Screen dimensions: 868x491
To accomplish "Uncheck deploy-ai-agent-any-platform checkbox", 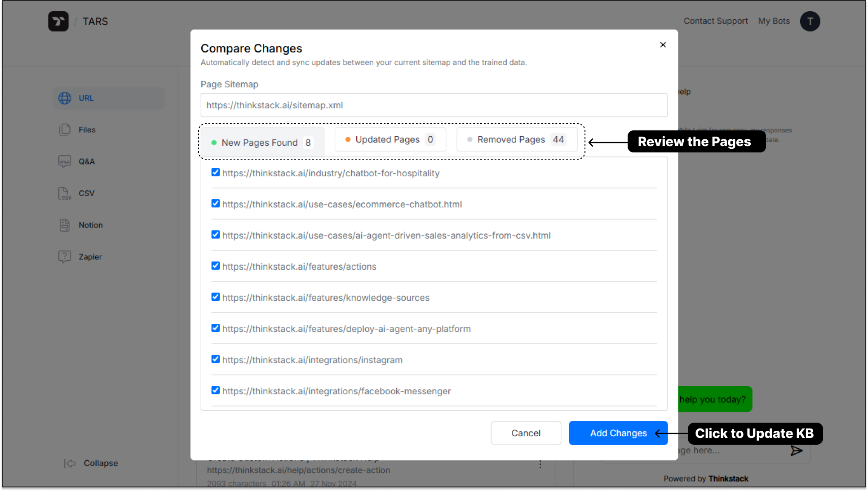I will [x=216, y=328].
